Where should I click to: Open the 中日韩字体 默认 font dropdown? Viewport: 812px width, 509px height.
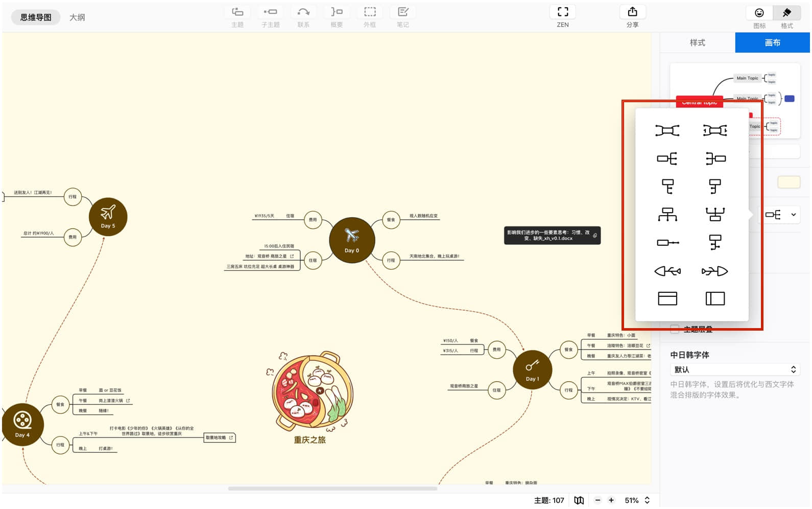tap(734, 369)
